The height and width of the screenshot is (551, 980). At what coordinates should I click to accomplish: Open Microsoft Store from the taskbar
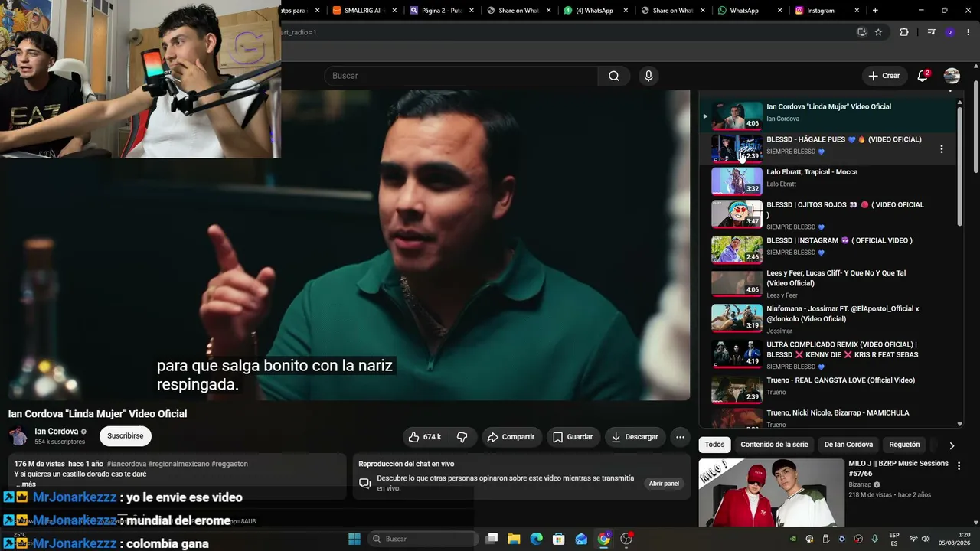pos(559,539)
